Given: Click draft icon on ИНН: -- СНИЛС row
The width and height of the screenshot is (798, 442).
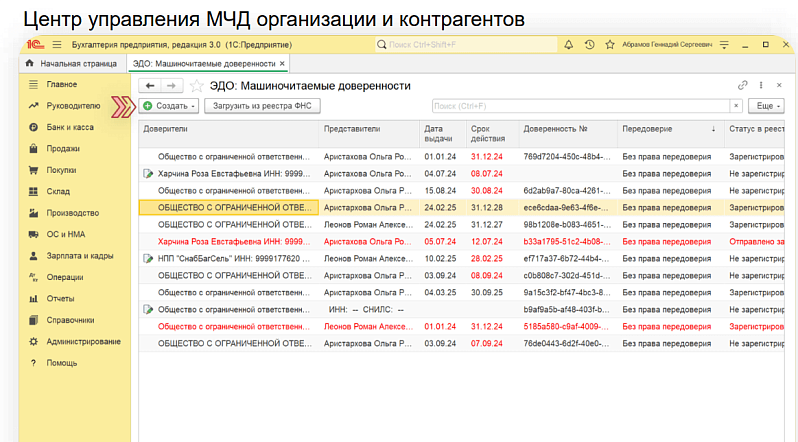Looking at the screenshot, I should pos(148,310).
